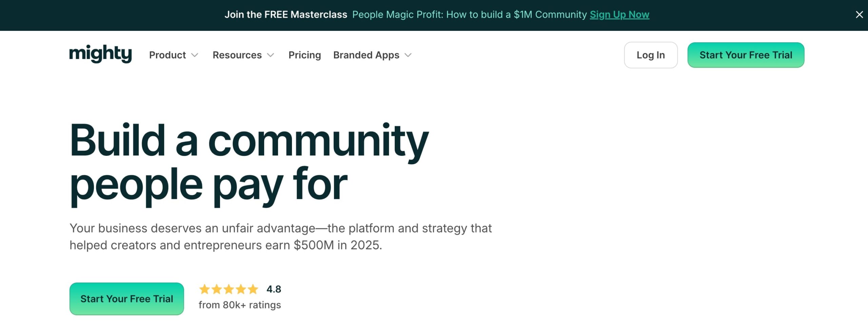Go to the Pricing page
The width and height of the screenshot is (868, 334).
tap(304, 55)
